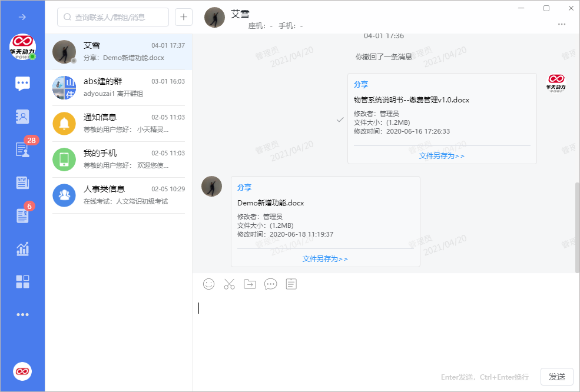
Task: Open the emoji picker in the chat toolbar
Action: click(x=209, y=284)
